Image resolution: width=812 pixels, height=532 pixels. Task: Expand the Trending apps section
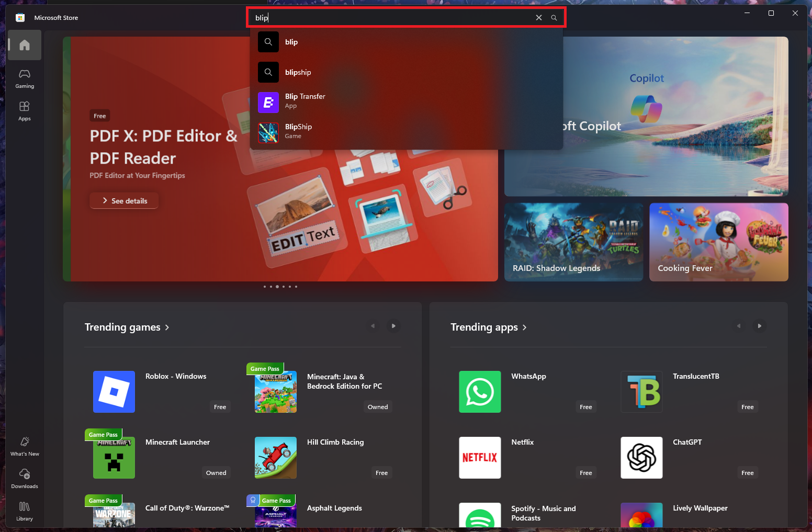pyautogui.click(x=488, y=327)
